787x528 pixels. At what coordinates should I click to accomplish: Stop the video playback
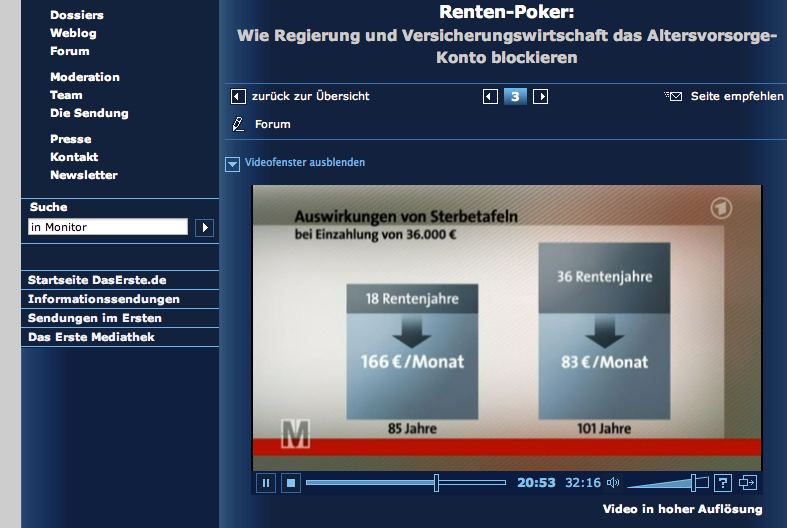tap(291, 483)
